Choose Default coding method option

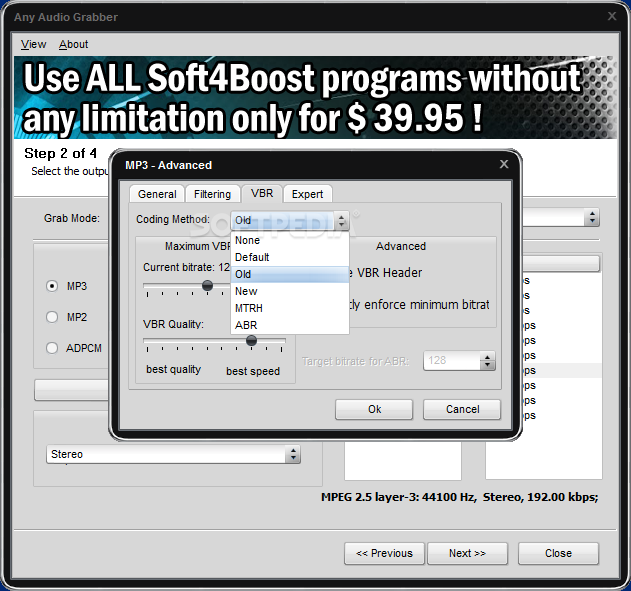(290, 257)
